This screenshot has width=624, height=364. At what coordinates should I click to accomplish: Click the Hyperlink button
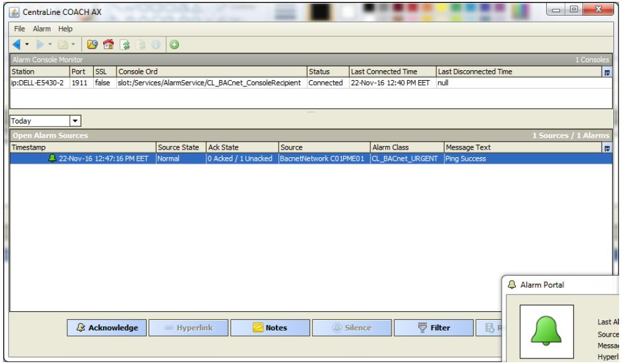coord(189,328)
